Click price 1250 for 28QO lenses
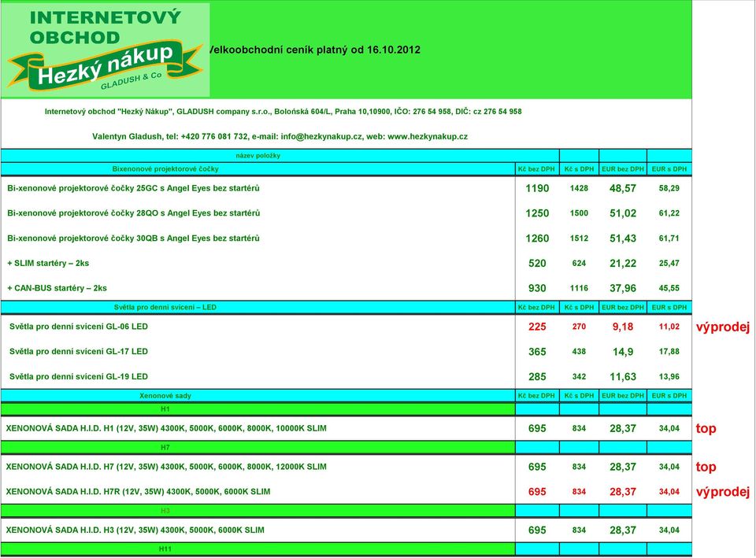756x558 pixels. (537, 213)
